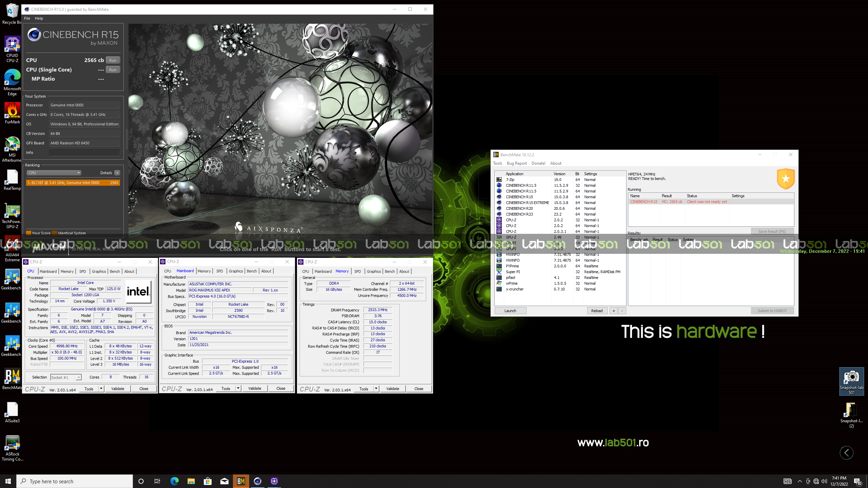Open Microsoft Edge desktop shortcut
Screen dimensions: 868x488
(12, 83)
